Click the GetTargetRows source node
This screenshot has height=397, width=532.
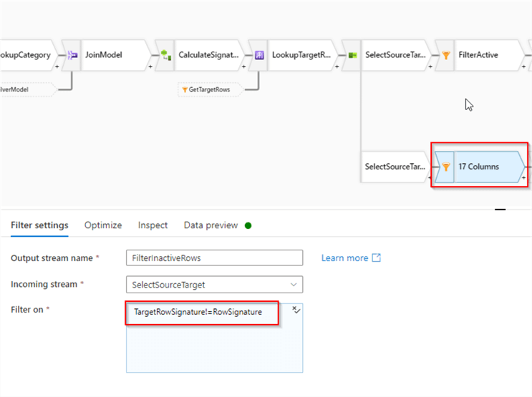pos(210,89)
